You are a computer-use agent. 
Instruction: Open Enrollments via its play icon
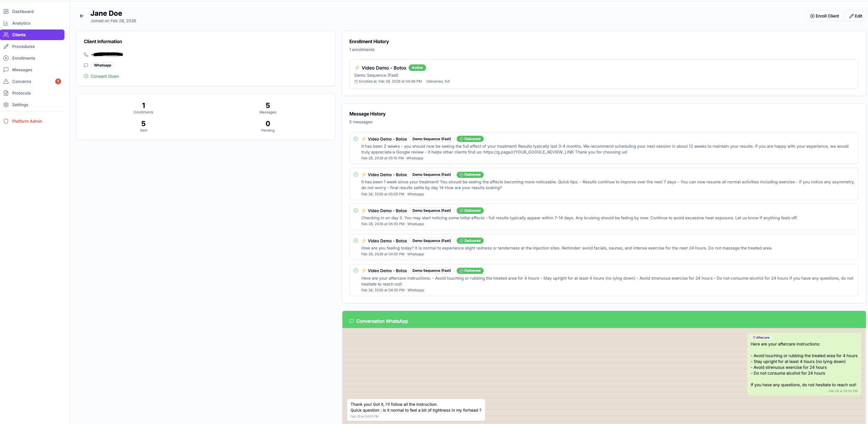[x=6, y=58]
